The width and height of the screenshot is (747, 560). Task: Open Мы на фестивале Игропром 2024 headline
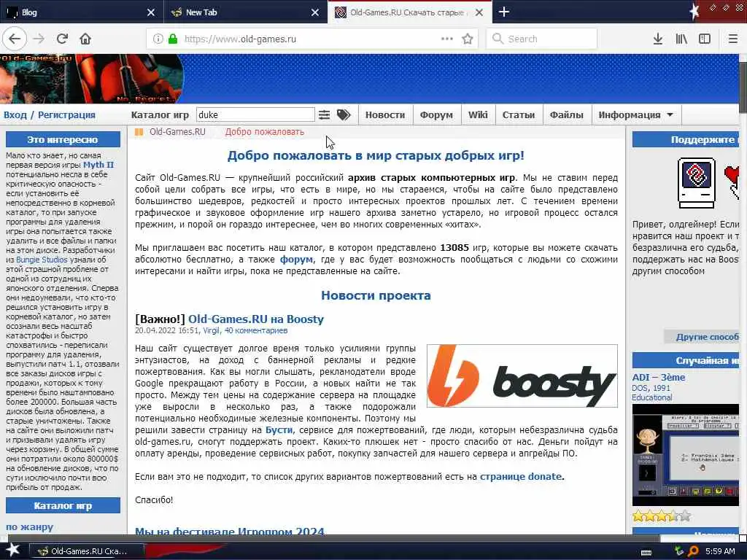pyautogui.click(x=230, y=531)
